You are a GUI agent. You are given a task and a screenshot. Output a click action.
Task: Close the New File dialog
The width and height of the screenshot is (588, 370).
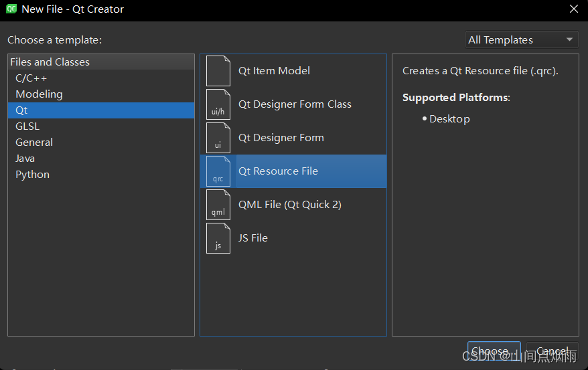(574, 9)
